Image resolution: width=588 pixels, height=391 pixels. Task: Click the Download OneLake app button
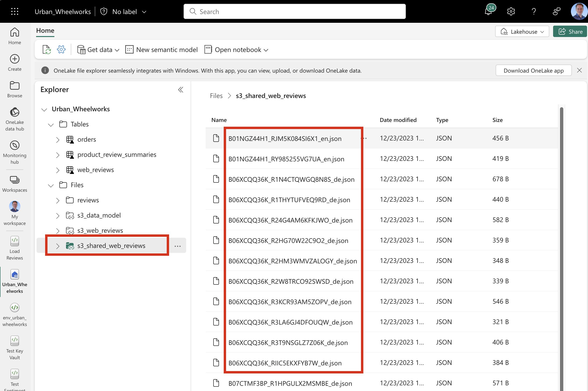coord(533,70)
